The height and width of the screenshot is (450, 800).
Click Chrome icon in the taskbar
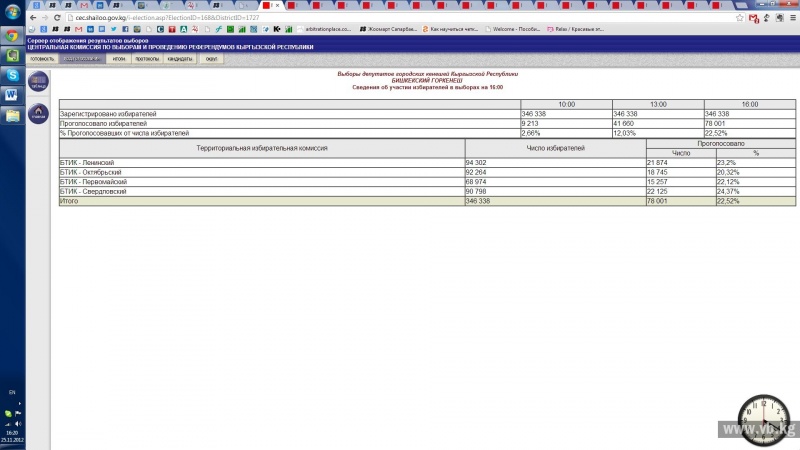(12, 36)
